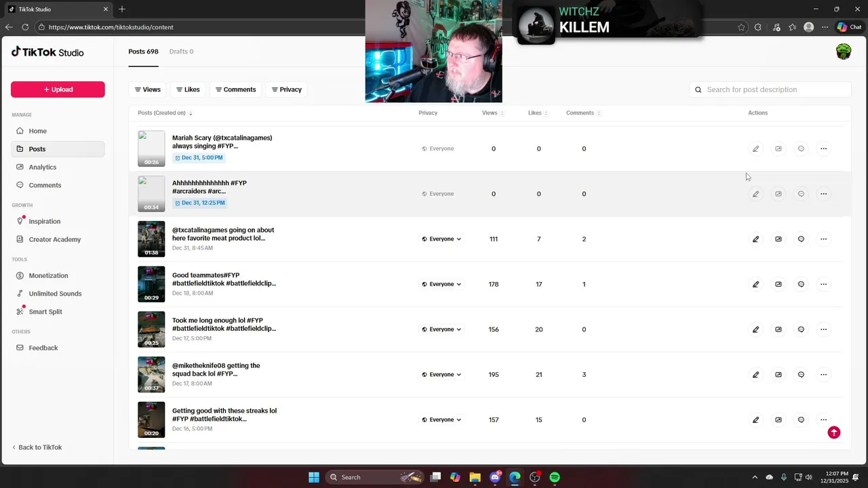This screenshot has height=488, width=868.
Task: Open privacy dropdown for '@miketheknife08' post
Action: [x=441, y=374]
